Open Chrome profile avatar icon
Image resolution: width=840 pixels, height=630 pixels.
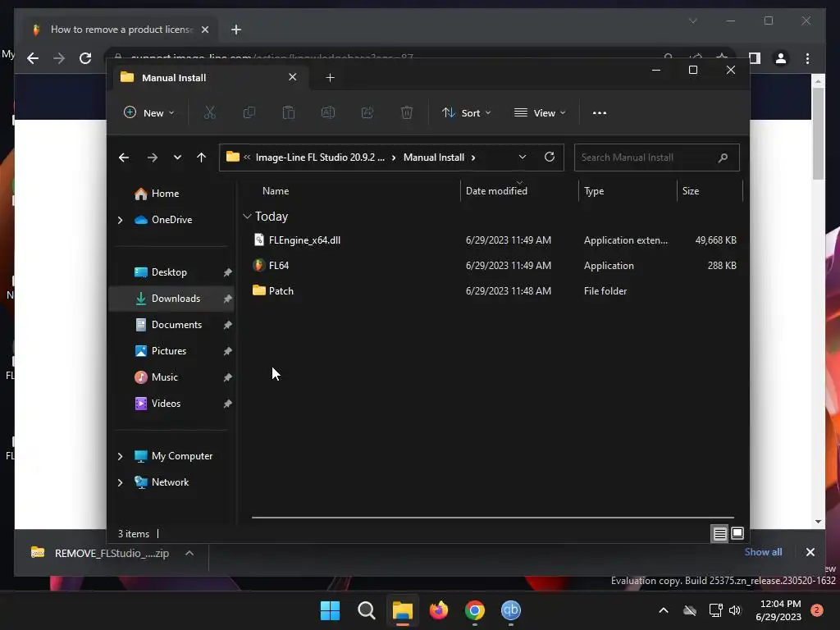[x=781, y=58]
